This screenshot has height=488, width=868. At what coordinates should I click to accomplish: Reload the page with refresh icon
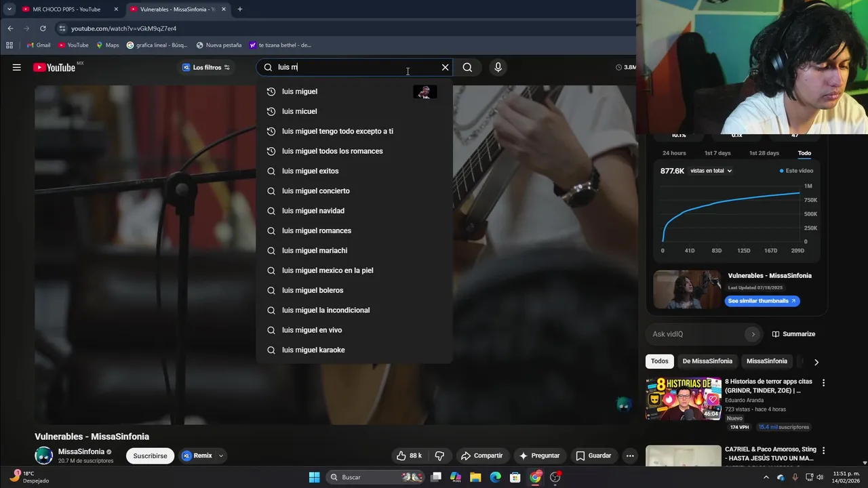[x=43, y=28]
